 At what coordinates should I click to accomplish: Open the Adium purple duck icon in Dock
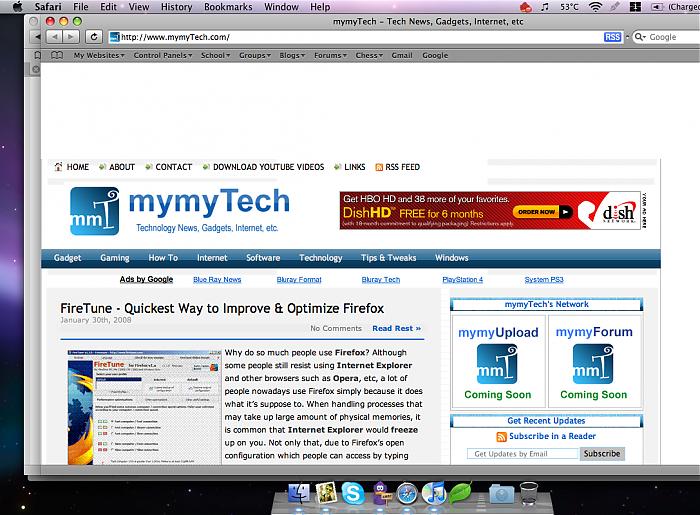tap(380, 493)
